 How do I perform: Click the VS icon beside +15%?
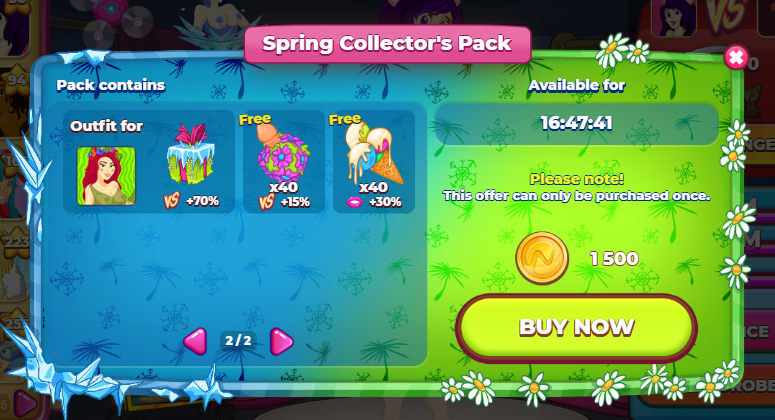(266, 202)
